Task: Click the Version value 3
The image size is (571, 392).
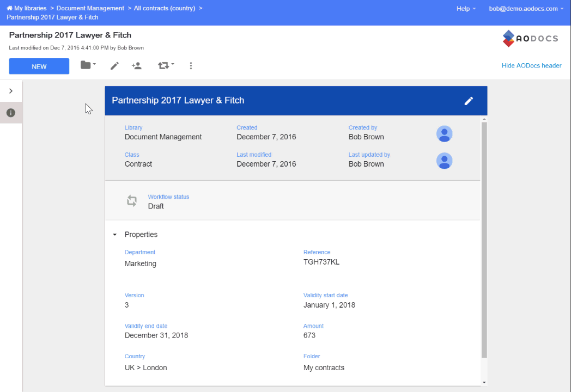Action: click(x=127, y=305)
